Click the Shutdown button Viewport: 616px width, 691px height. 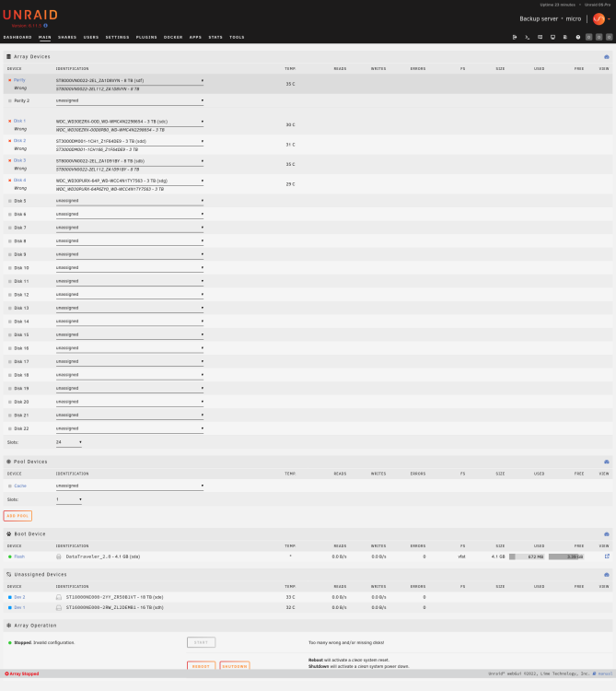point(235,665)
